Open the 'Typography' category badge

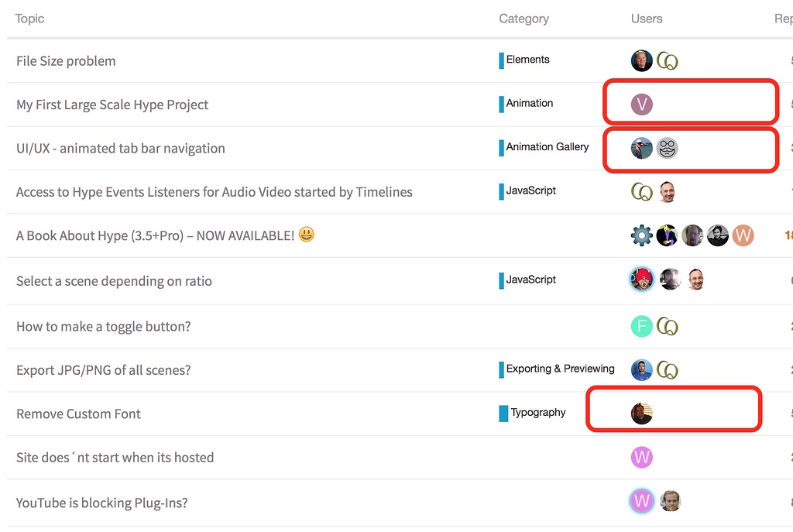537,413
